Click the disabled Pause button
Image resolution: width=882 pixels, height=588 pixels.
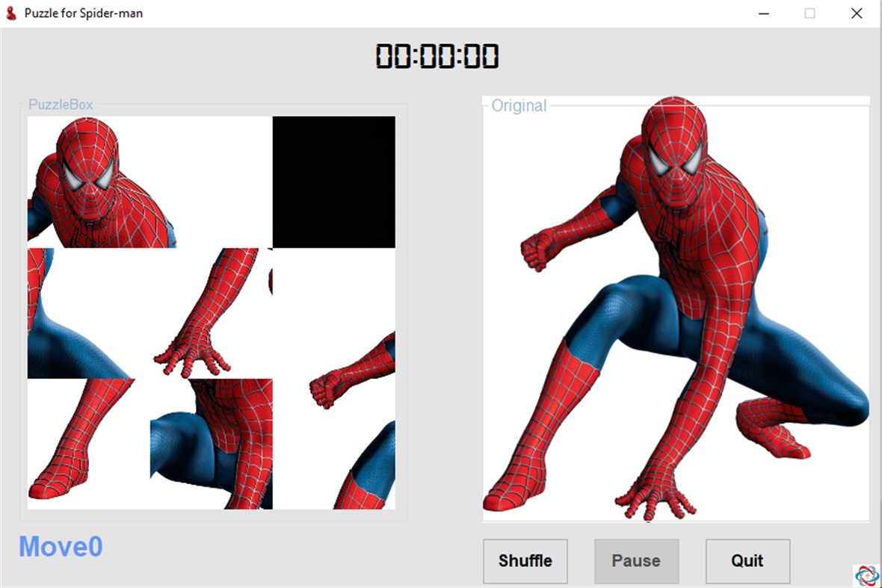[x=636, y=561]
